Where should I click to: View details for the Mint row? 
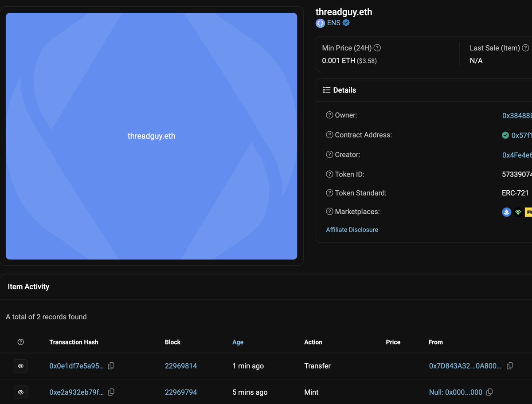(21, 392)
